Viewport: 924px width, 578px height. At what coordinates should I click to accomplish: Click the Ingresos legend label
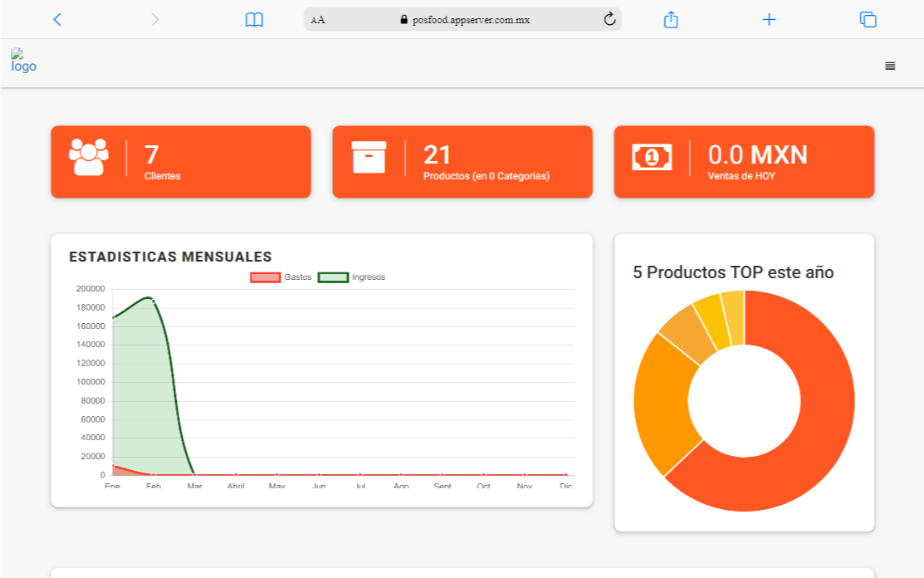coord(369,277)
